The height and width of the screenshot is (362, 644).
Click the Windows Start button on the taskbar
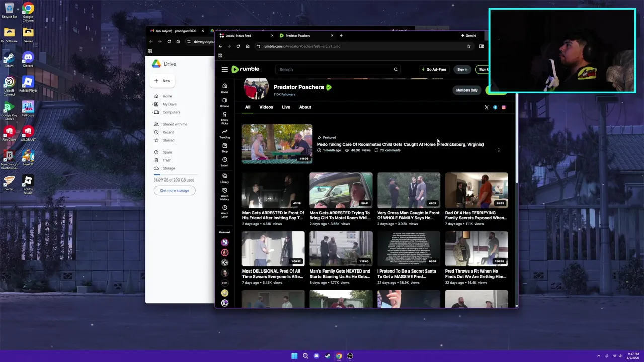click(x=294, y=356)
